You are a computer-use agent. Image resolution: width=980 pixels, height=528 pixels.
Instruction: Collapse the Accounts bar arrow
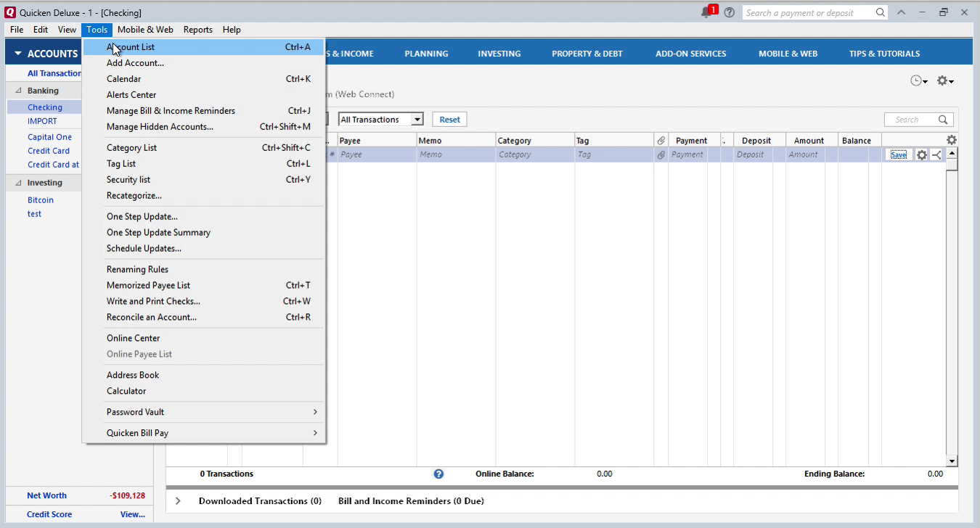point(17,54)
